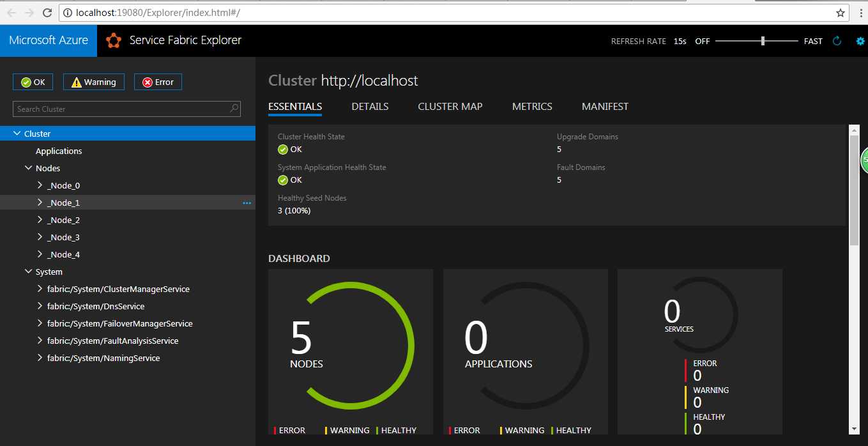Click the browser back arrow
The image size is (868, 446).
click(11, 12)
